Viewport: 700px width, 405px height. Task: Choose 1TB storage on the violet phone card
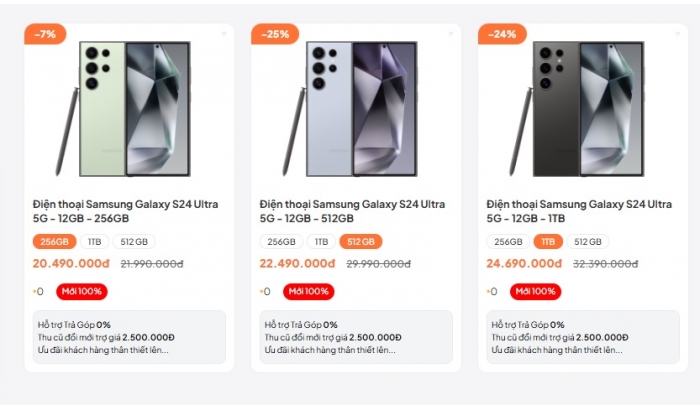click(x=322, y=241)
